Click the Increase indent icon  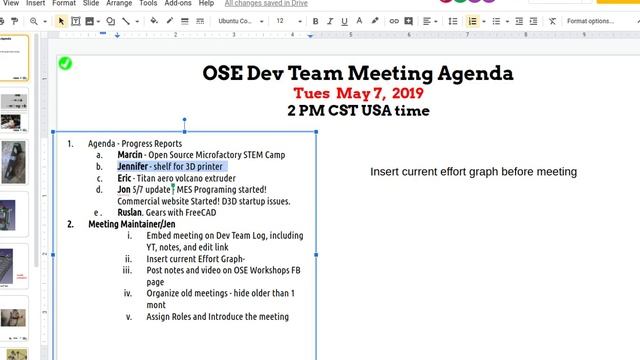pos(533,21)
